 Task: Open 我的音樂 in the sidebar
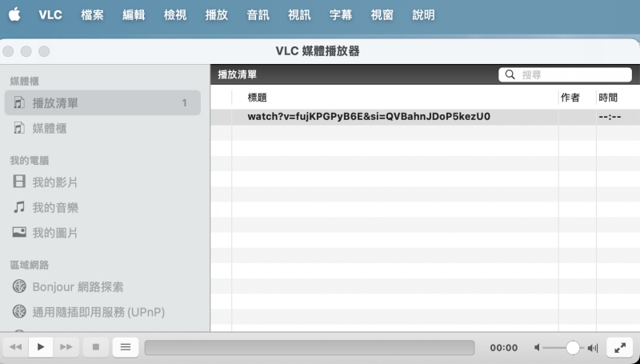[x=102, y=208]
